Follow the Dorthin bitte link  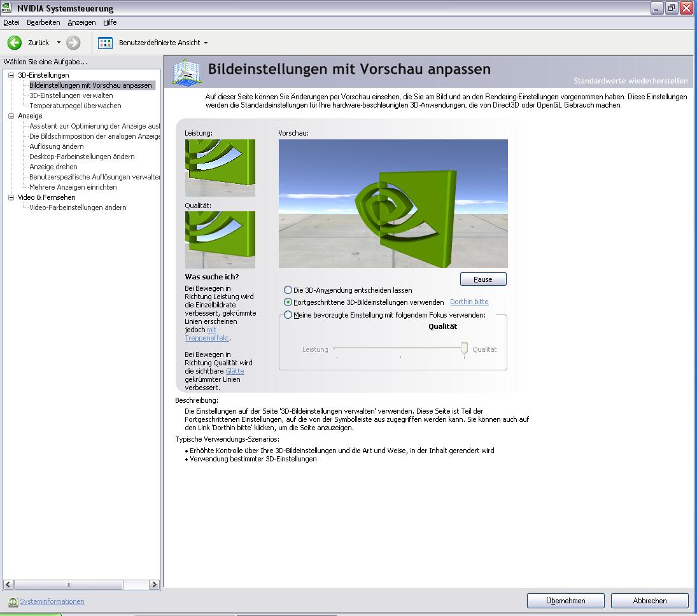coord(469,302)
